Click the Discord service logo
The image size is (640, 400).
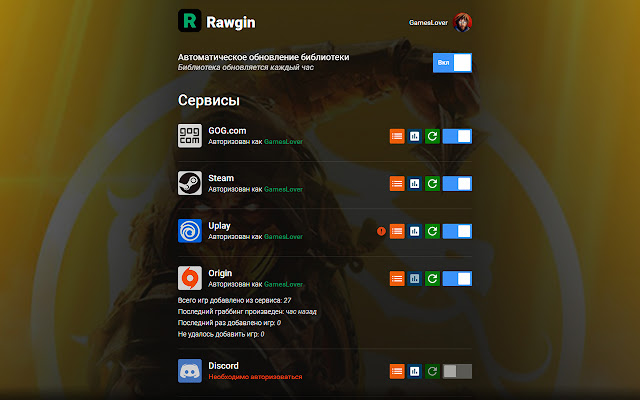coord(190,371)
